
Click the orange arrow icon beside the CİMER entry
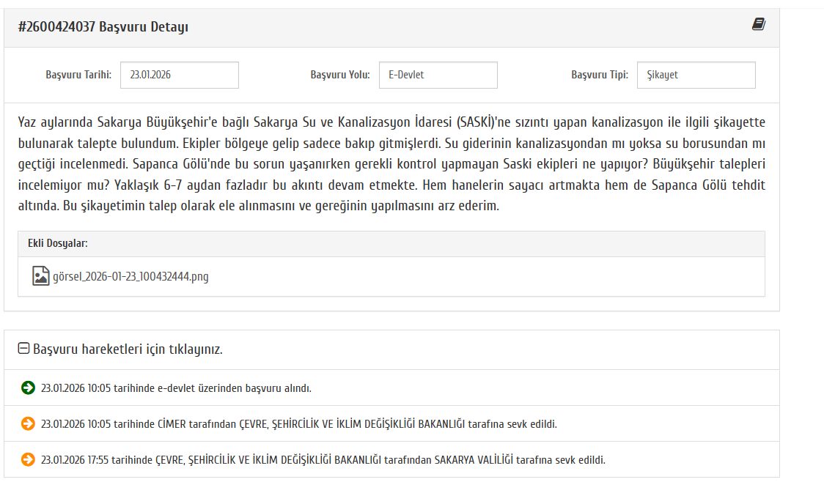[28, 424]
